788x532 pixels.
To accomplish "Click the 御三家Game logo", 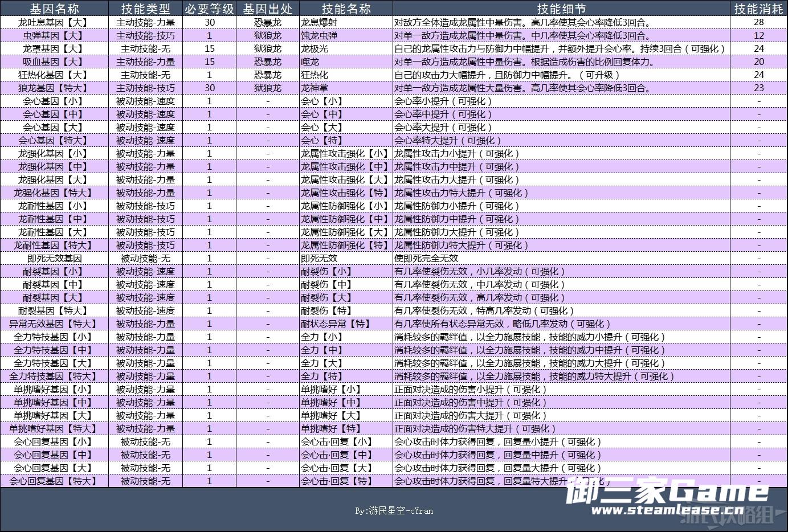I will point(667,491).
